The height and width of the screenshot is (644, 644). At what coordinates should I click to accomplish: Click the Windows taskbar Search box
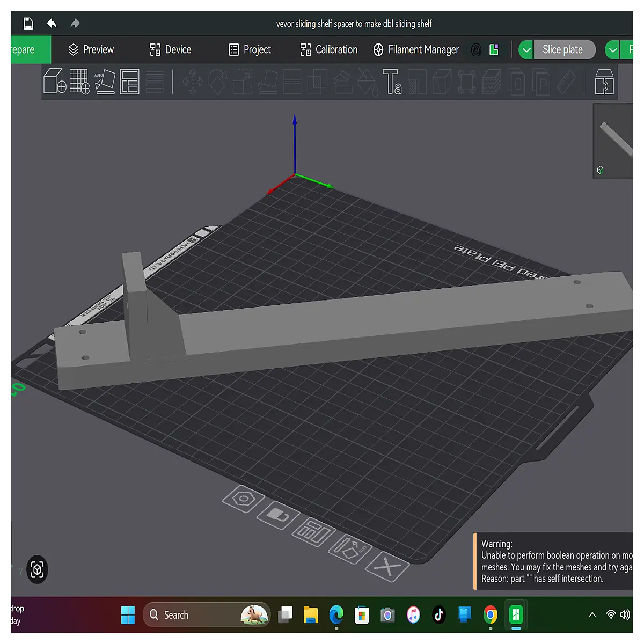coord(207,615)
